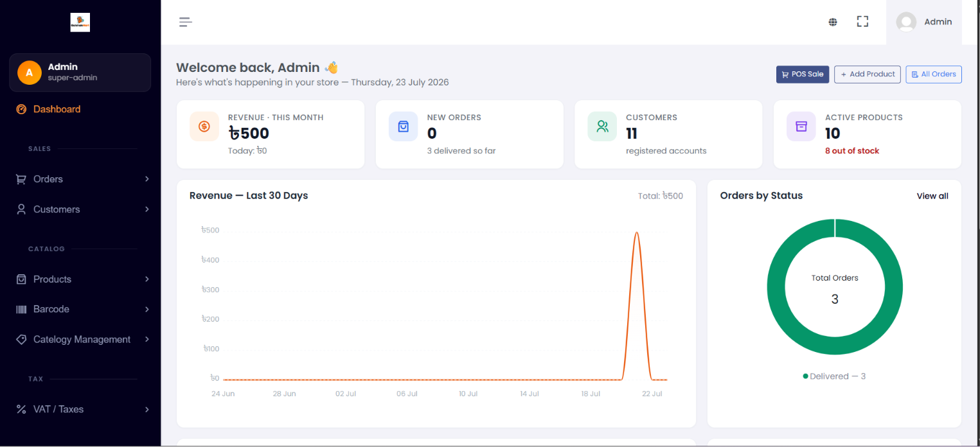The image size is (980, 447).
Task: Click the revenue spike peak on chart
Action: [x=637, y=233]
